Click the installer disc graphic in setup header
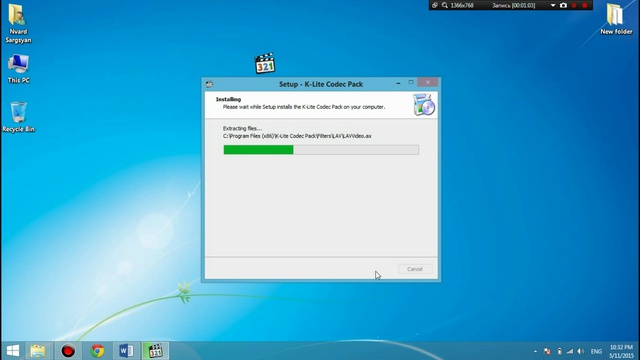This screenshot has height=360, width=640. click(x=424, y=105)
